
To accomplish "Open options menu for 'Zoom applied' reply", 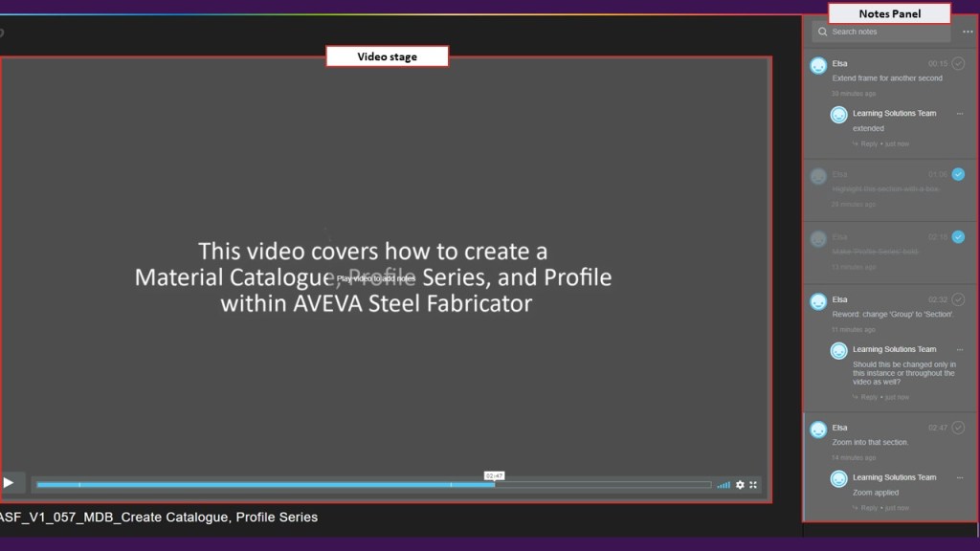I will 960,477.
